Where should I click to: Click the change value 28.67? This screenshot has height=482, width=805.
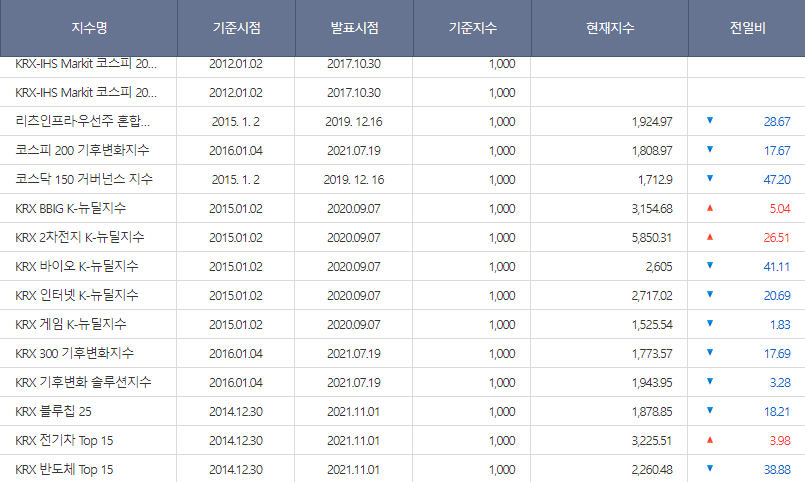777,122
